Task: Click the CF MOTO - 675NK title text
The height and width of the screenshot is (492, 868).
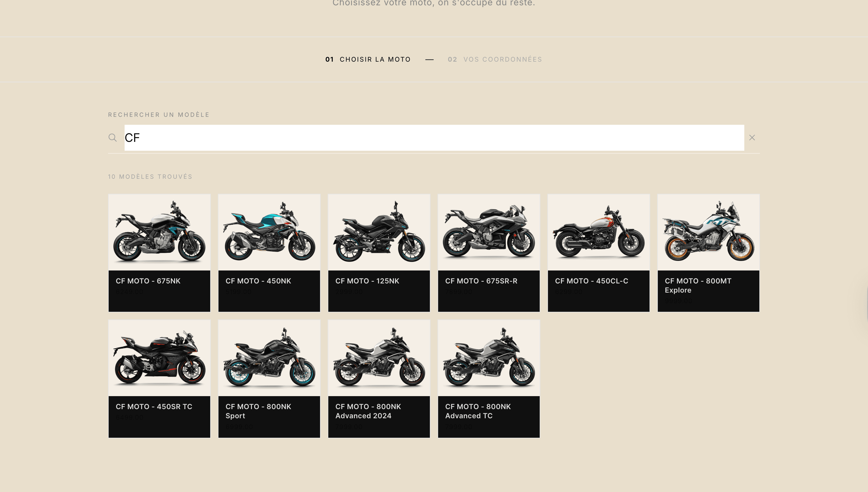Action: (148, 281)
